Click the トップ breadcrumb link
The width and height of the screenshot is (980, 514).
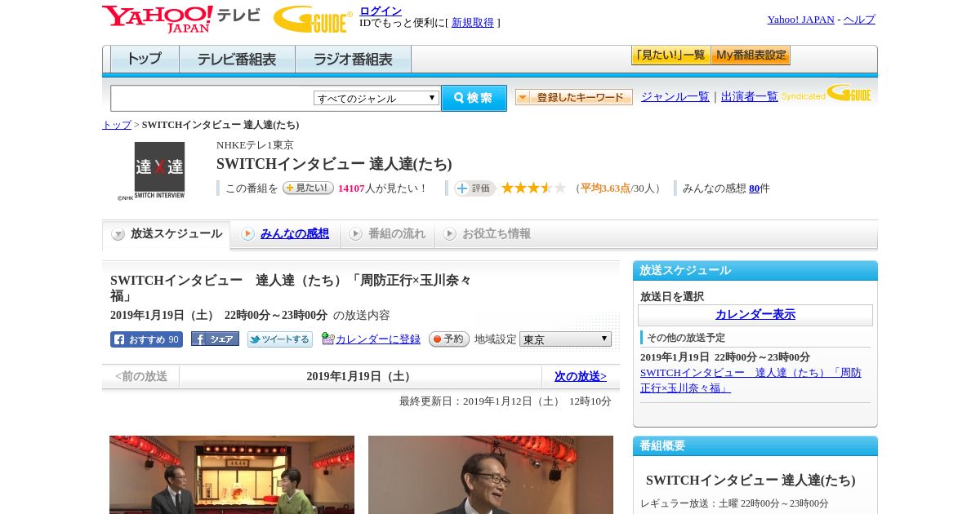click(x=117, y=125)
